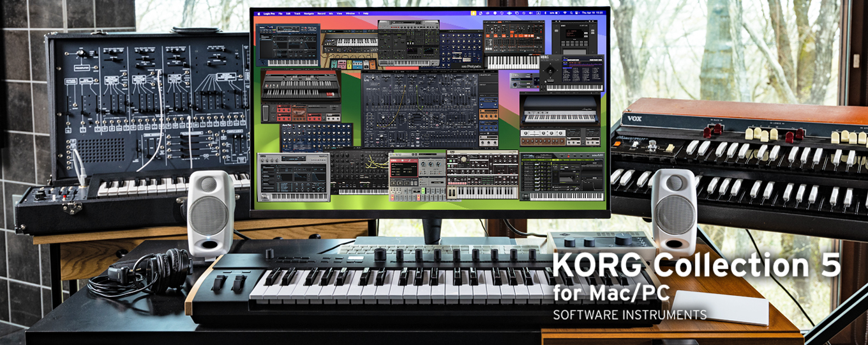
Task: Open the Edit menu
Action: coord(288,13)
